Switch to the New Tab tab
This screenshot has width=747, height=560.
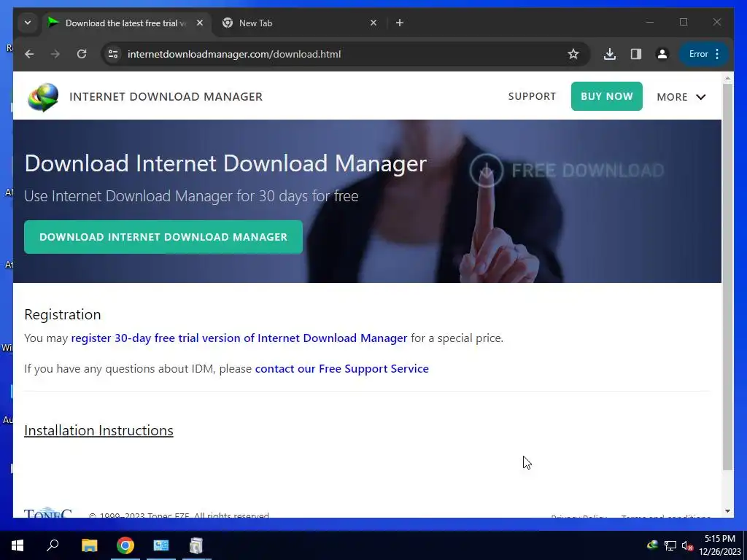pyautogui.click(x=300, y=23)
